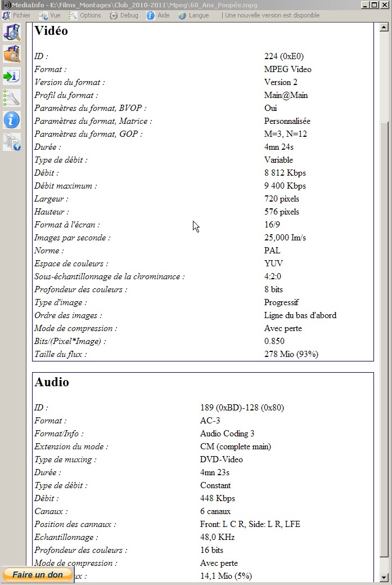Select the value 'Main@Main'
The image size is (392, 585).
(x=286, y=95)
